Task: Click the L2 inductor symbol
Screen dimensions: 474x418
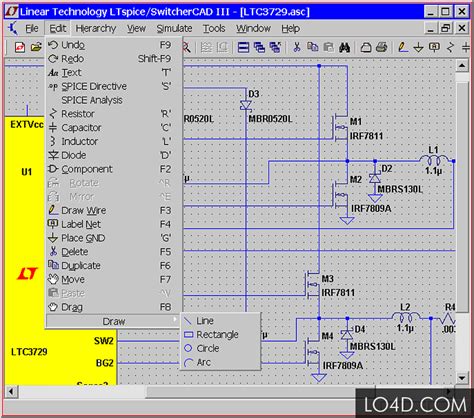Action: [405, 317]
